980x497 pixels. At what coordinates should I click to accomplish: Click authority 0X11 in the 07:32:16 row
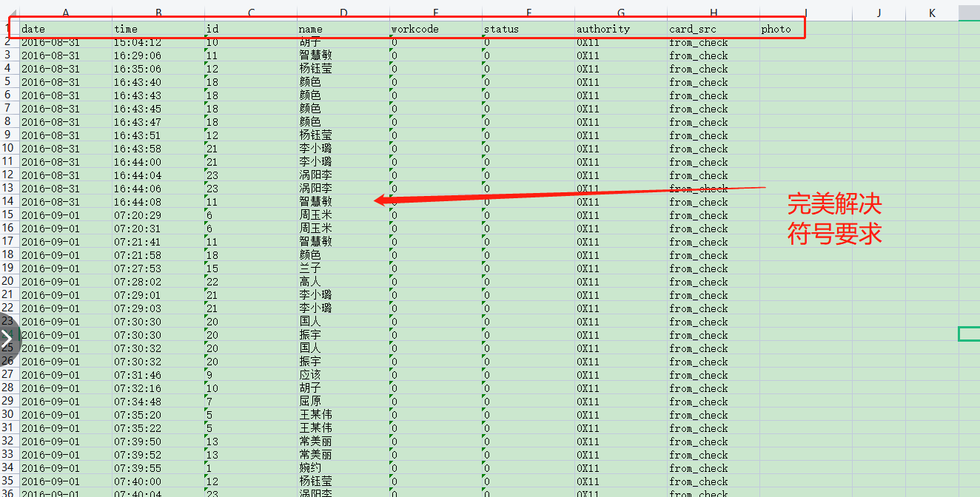coord(621,388)
